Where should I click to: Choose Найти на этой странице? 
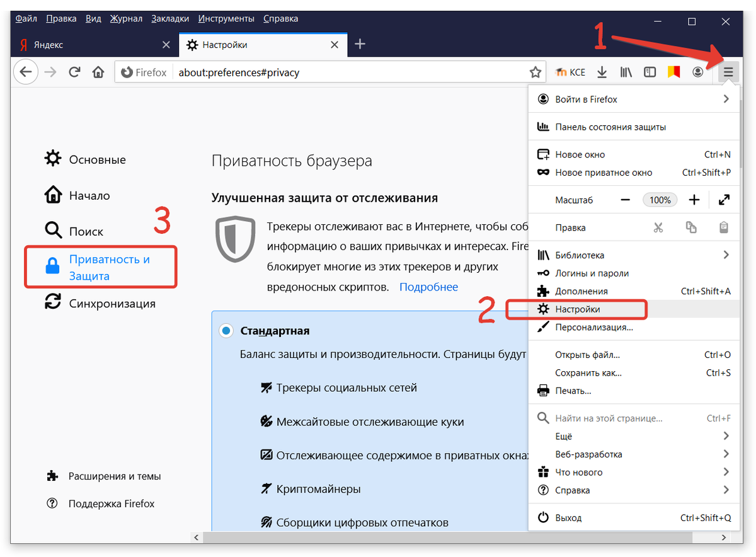[634, 418]
